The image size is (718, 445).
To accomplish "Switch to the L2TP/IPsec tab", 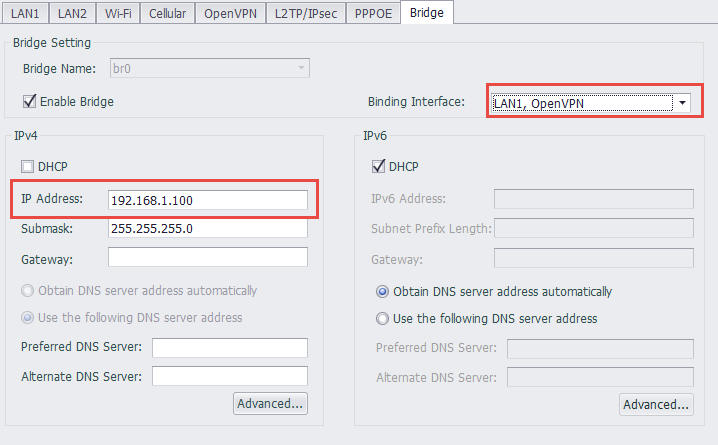I will [305, 13].
